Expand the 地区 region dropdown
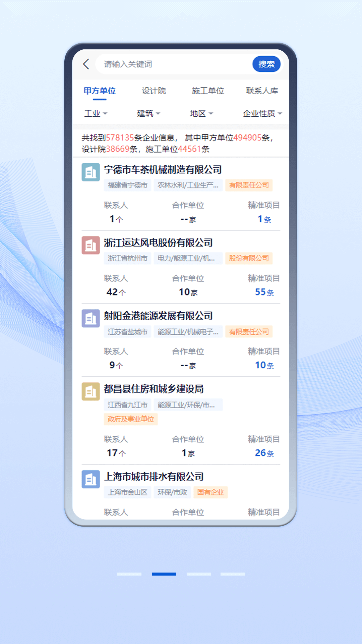 point(201,114)
